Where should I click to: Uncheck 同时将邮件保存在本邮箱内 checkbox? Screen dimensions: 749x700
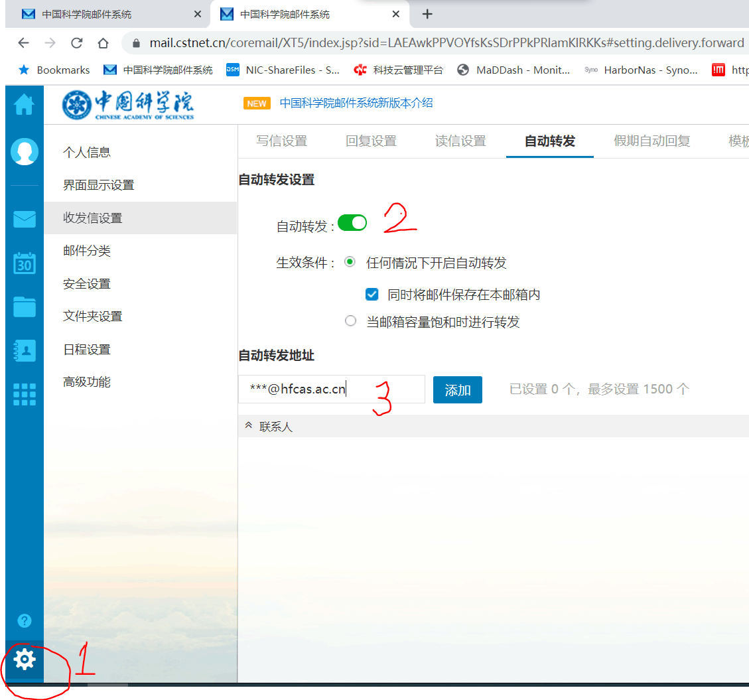[x=372, y=295]
